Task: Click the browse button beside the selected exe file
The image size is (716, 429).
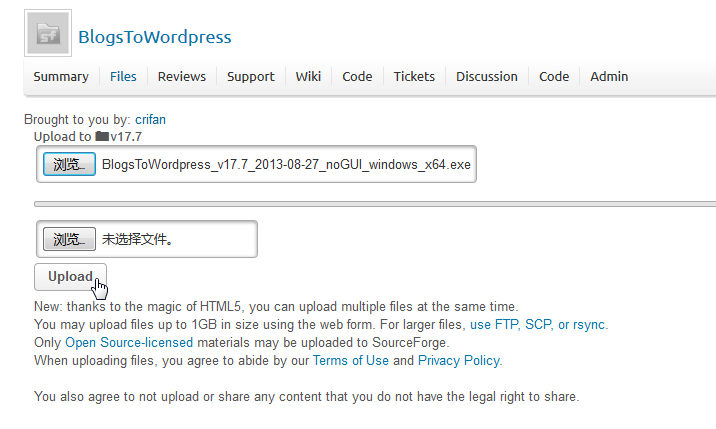Action: pos(69,164)
